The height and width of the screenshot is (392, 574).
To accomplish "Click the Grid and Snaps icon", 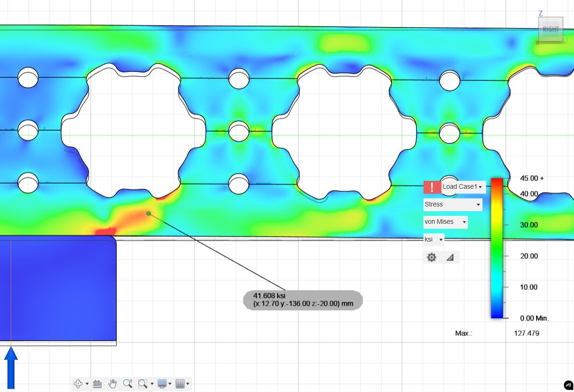I will 180,384.
